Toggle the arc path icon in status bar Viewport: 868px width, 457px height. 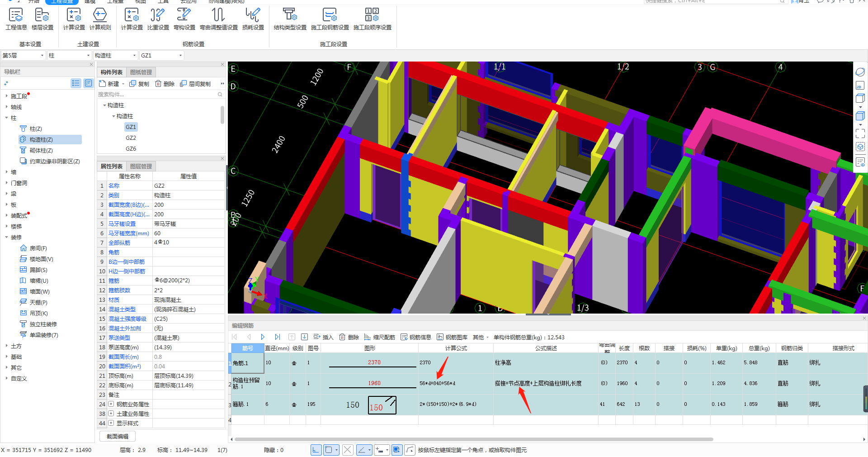410,450
